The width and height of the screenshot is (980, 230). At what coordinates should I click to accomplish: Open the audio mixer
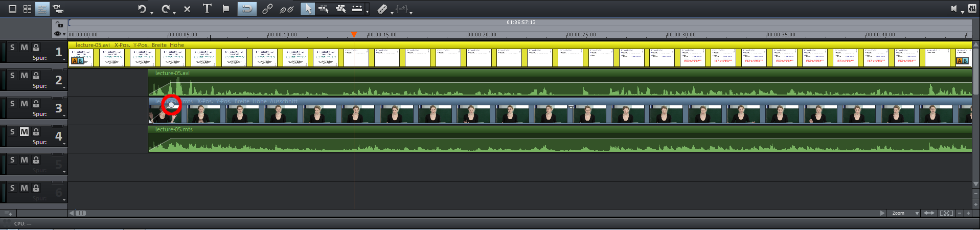click(972, 8)
